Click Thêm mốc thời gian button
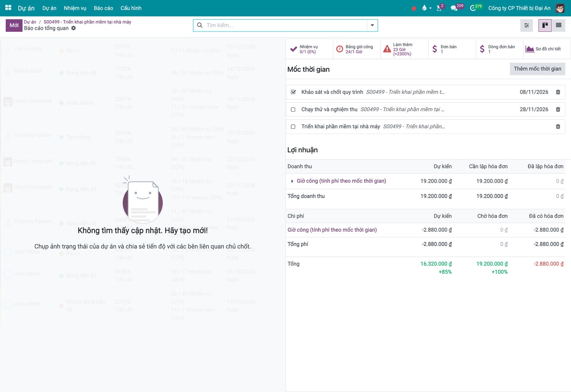Image resolution: width=571 pixels, height=392 pixels. point(537,69)
